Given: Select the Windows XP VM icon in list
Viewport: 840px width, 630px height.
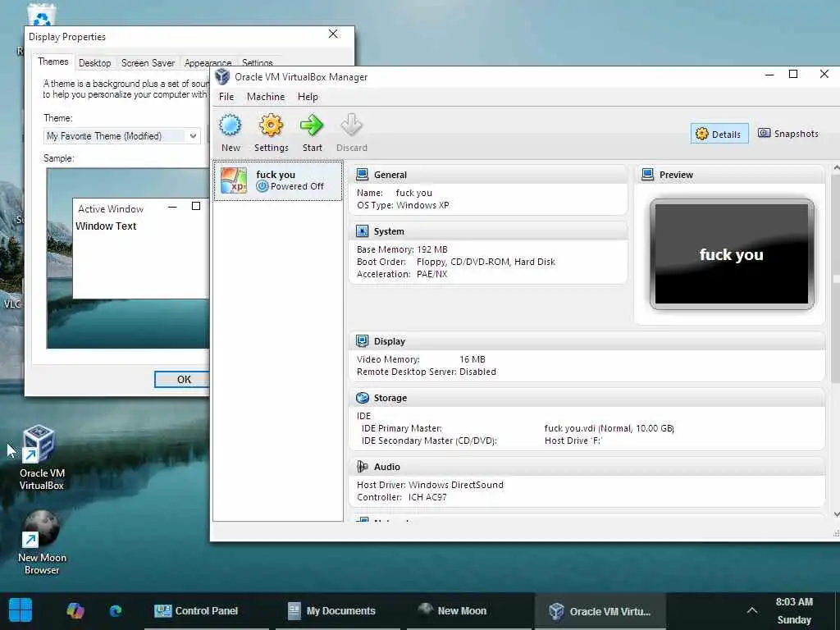Looking at the screenshot, I should (x=234, y=180).
